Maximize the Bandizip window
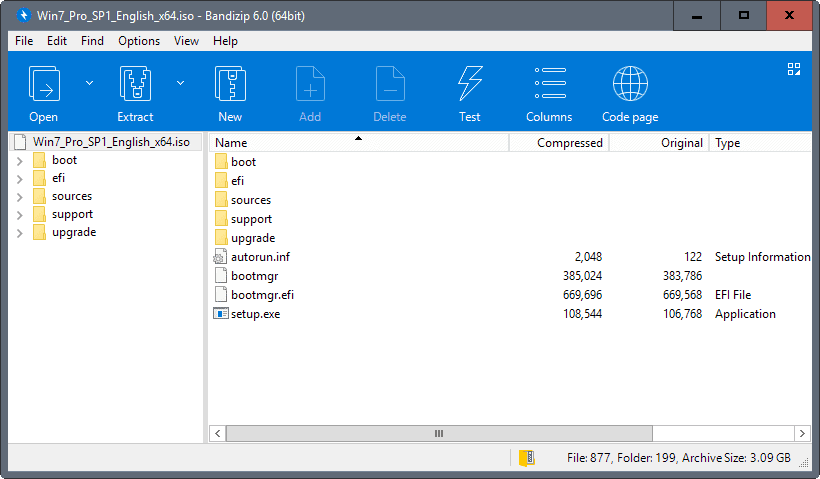 point(744,16)
